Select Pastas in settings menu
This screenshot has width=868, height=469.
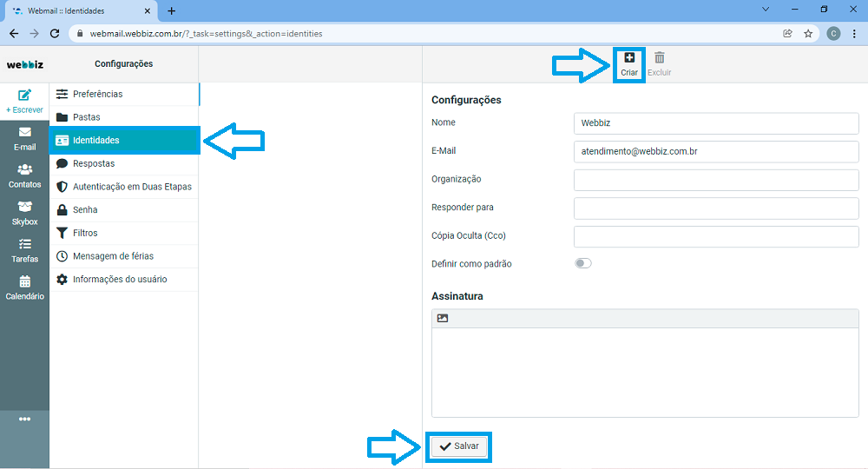[x=86, y=117]
